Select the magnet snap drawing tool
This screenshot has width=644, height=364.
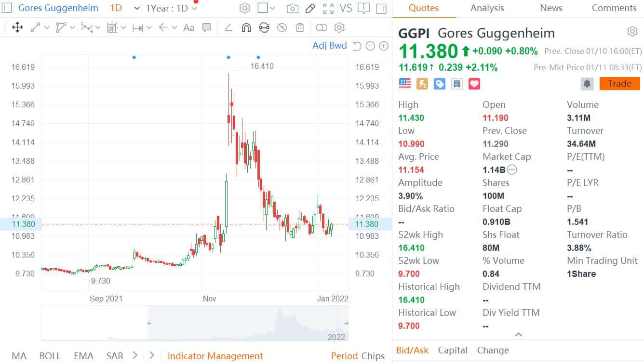246,27
